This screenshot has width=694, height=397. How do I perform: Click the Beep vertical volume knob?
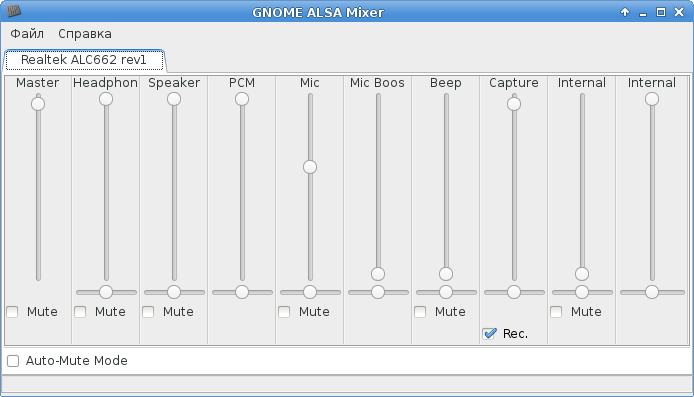(446, 274)
